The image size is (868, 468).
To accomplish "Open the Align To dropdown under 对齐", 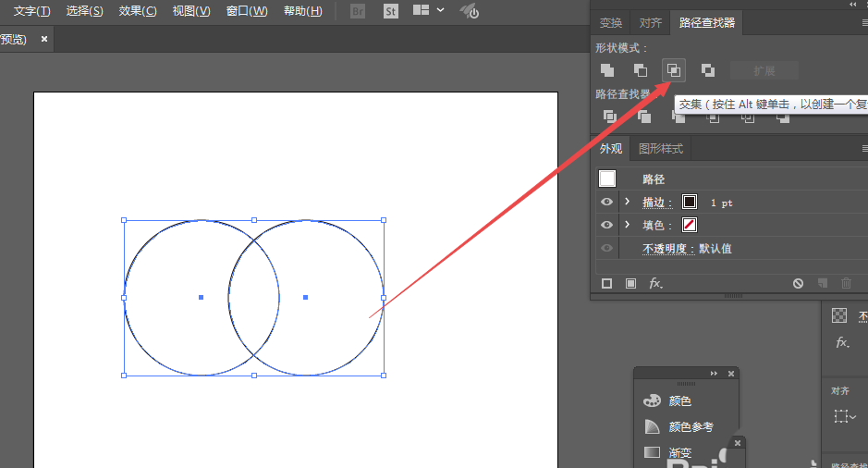I will [x=845, y=415].
